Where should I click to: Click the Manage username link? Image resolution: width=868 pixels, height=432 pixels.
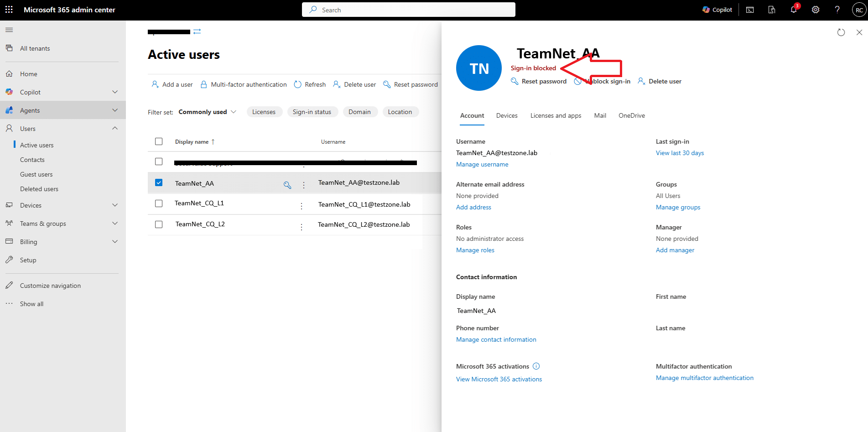click(x=482, y=164)
